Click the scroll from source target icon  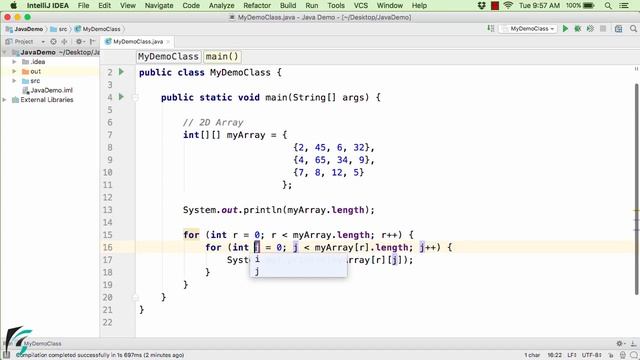(x=53, y=42)
